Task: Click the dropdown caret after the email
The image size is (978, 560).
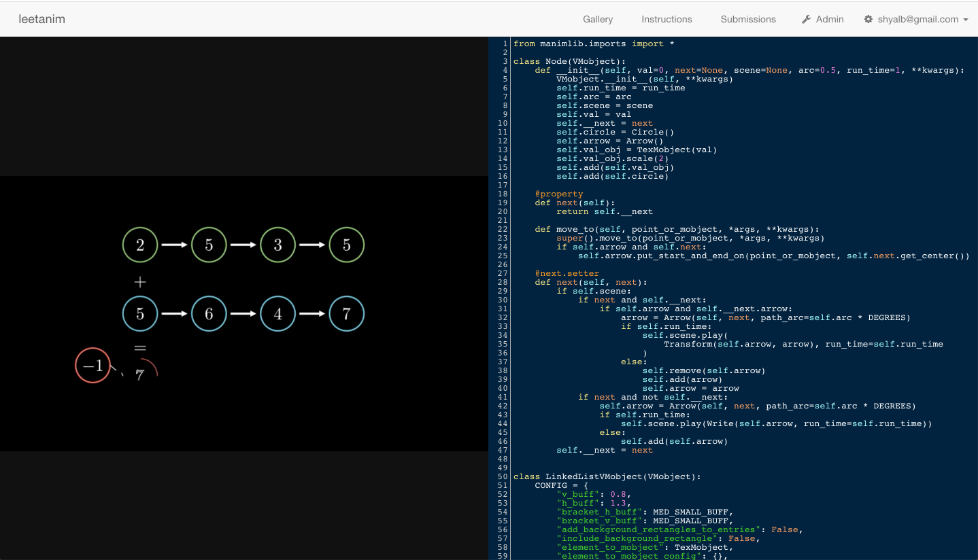Action: [x=965, y=20]
